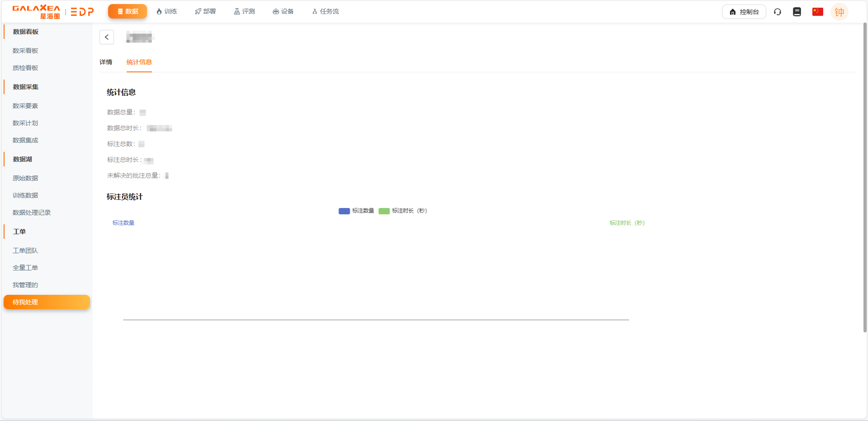868x421 pixels.
Task: Open the customer support headset icon
Action: pos(778,12)
